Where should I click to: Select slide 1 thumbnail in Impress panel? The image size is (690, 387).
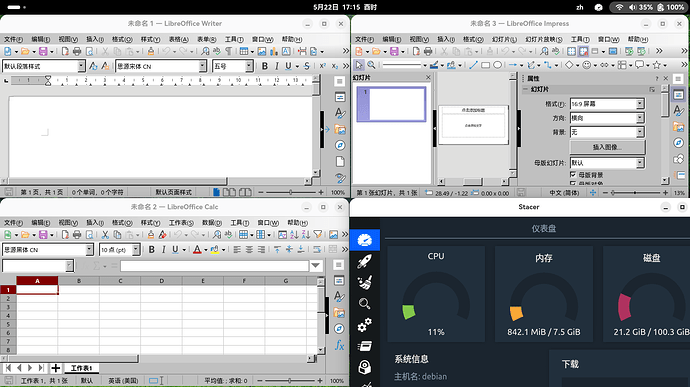coord(391,104)
